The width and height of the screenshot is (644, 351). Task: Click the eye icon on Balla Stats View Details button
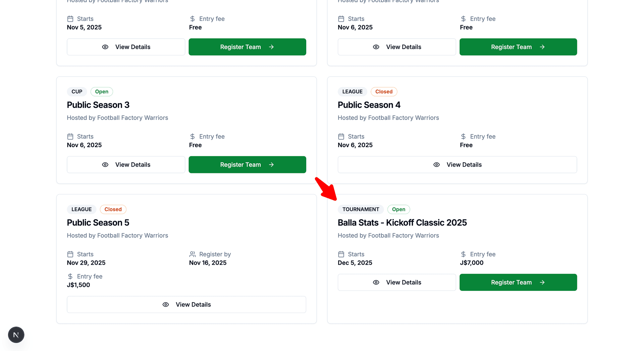coord(376,282)
